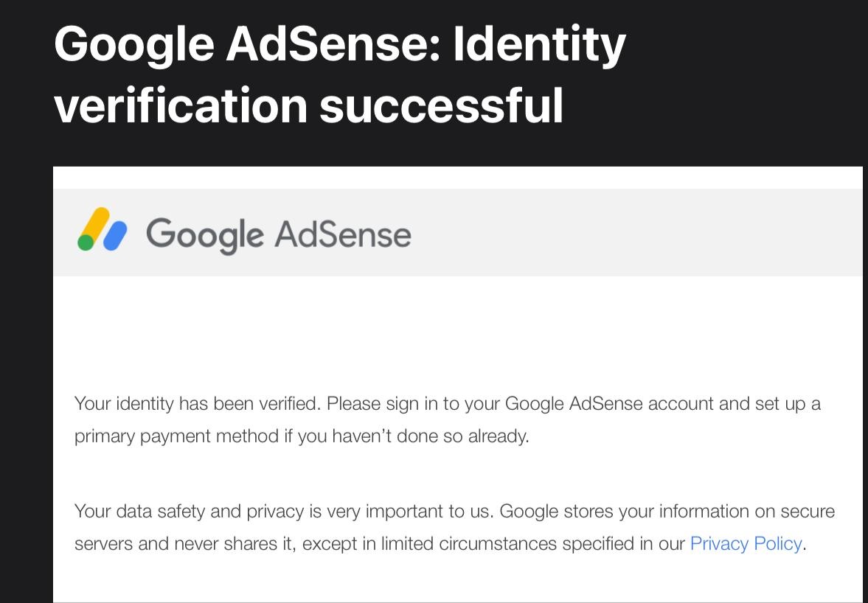868x603 pixels.
Task: Click the word "AdSense" in the banner wordmark
Action: [x=343, y=234]
